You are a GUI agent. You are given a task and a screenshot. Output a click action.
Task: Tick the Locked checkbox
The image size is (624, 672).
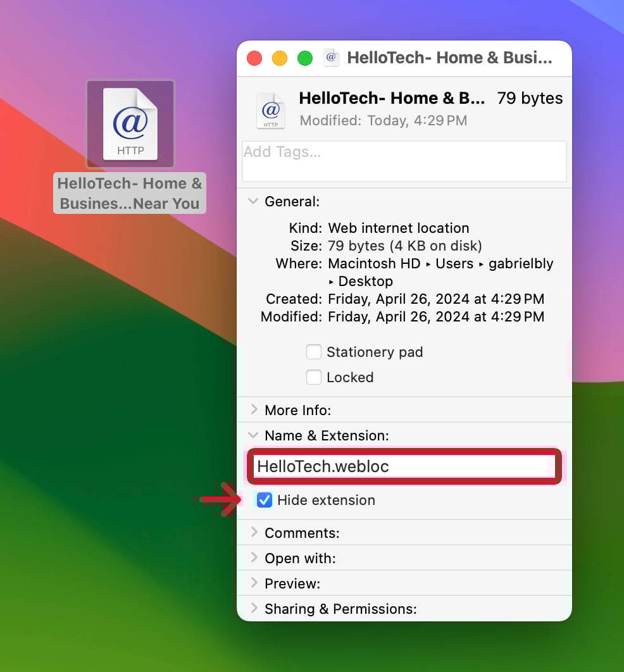click(314, 377)
